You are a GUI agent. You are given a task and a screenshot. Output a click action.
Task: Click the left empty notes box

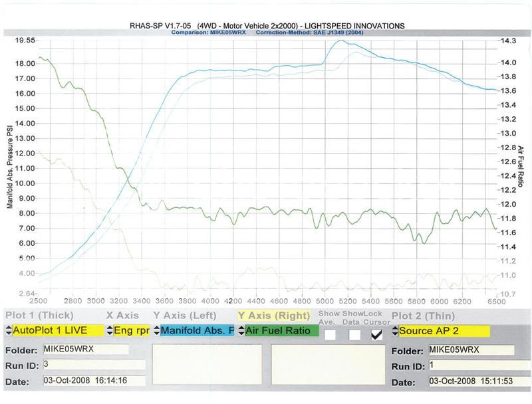[207, 368]
